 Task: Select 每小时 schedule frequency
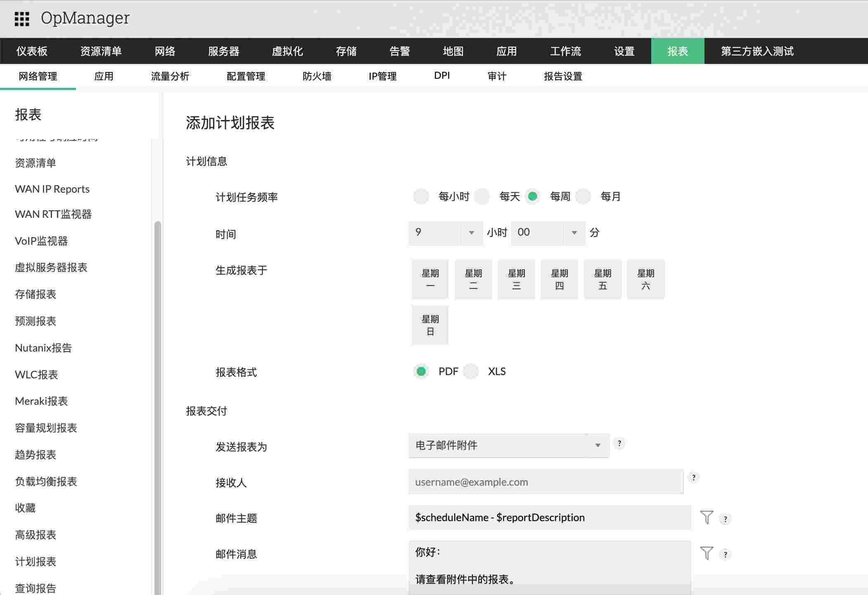(x=421, y=196)
